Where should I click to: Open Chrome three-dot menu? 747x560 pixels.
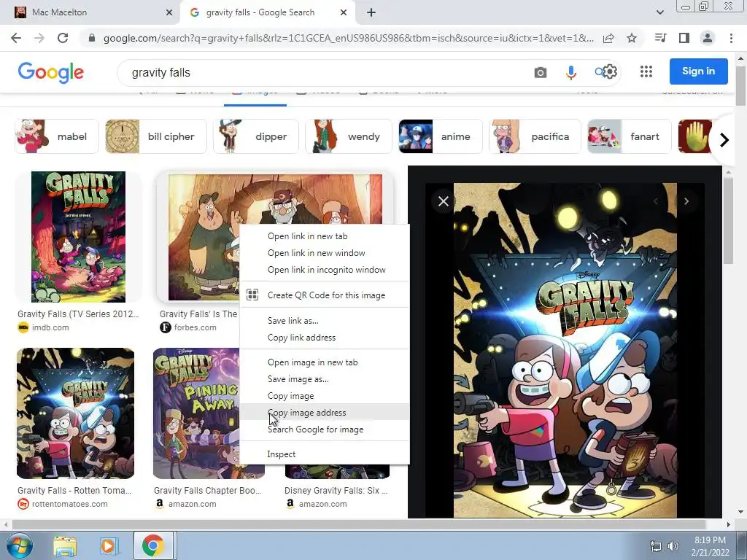(x=731, y=38)
